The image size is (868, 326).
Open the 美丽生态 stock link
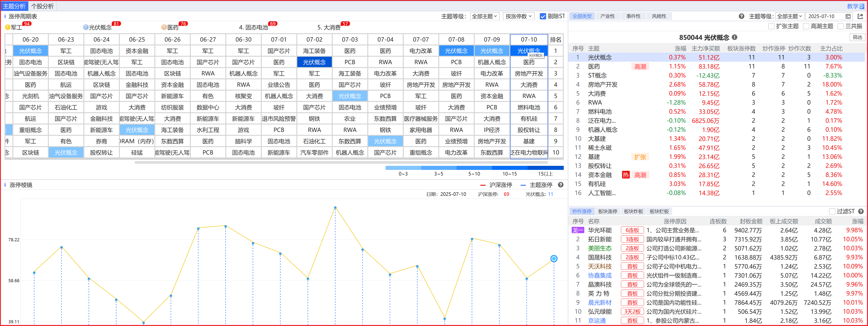pyautogui.click(x=599, y=248)
